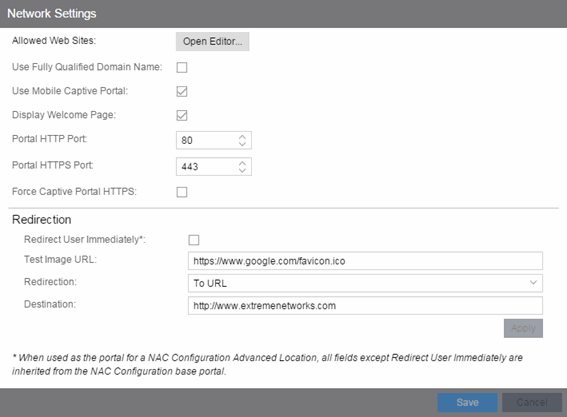Image resolution: width=567 pixels, height=417 pixels.
Task: Enable Use Fully Qualified Domain Name
Action: pos(182,67)
